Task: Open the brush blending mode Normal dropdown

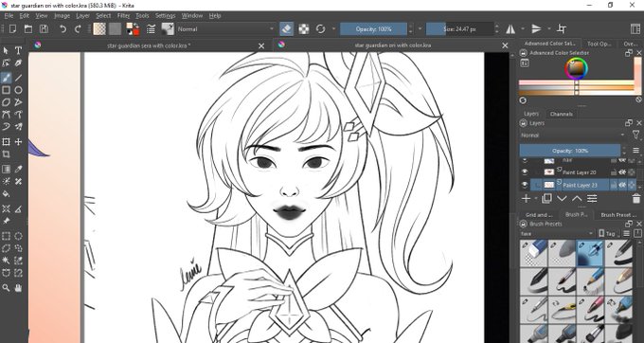Action: [x=225, y=29]
